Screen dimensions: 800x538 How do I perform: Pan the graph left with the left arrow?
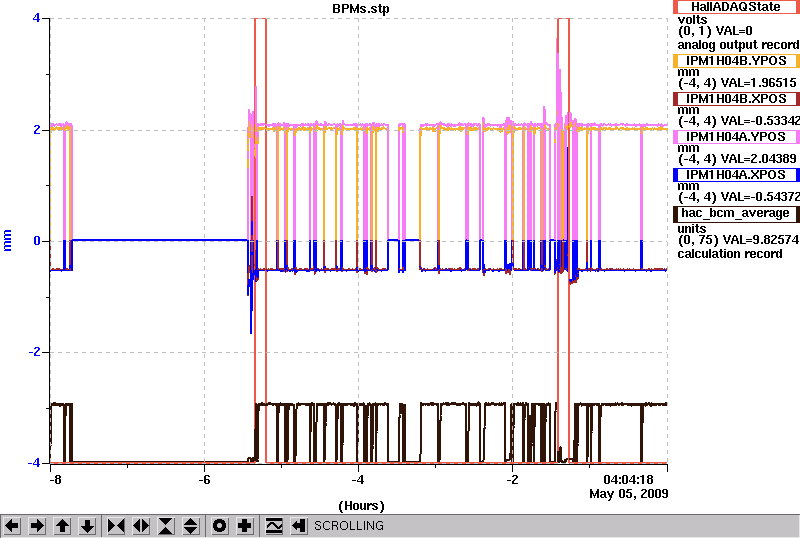tap(12, 526)
